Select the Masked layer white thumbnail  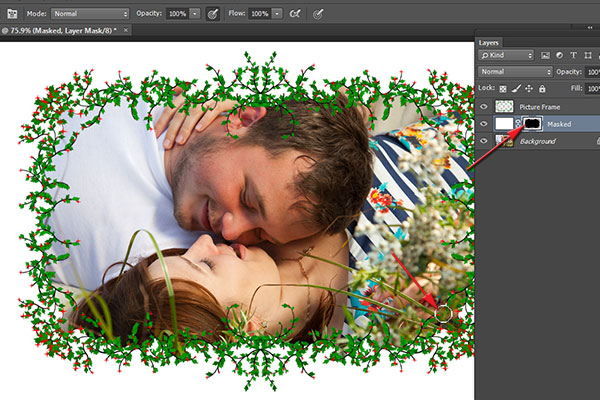[x=504, y=124]
